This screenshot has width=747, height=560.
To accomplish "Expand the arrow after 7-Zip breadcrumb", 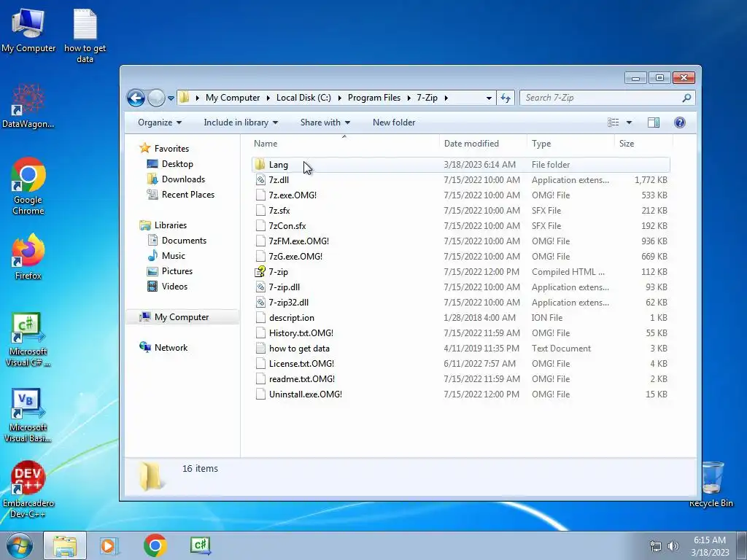I will [x=446, y=98].
